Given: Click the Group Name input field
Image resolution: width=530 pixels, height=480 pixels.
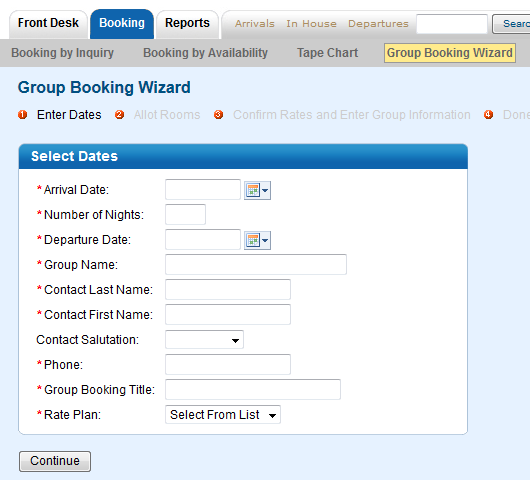Looking at the screenshot, I should pos(256,265).
